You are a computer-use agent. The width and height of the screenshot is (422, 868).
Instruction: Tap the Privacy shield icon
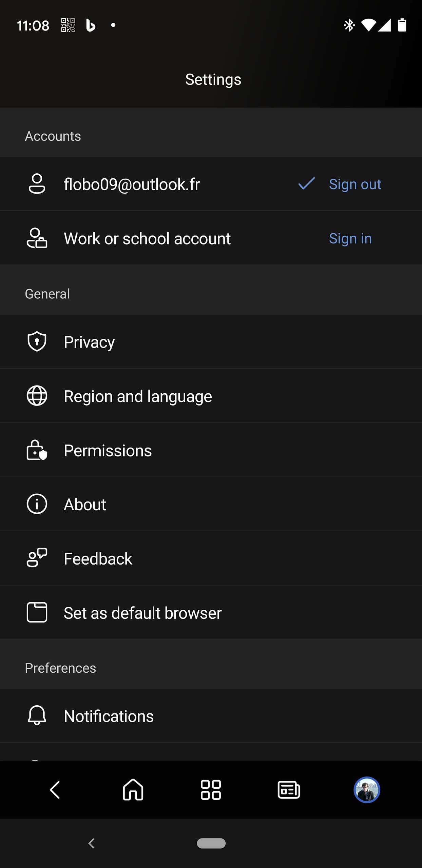pyautogui.click(x=37, y=341)
